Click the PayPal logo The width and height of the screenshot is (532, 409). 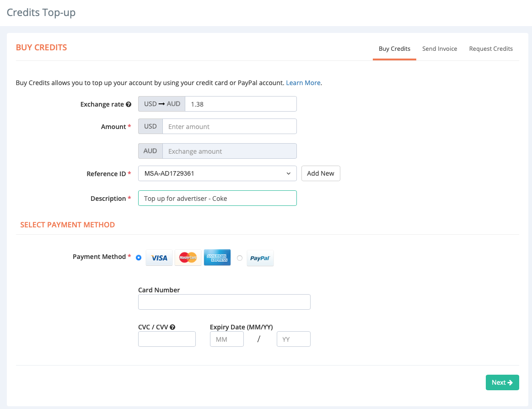click(260, 258)
